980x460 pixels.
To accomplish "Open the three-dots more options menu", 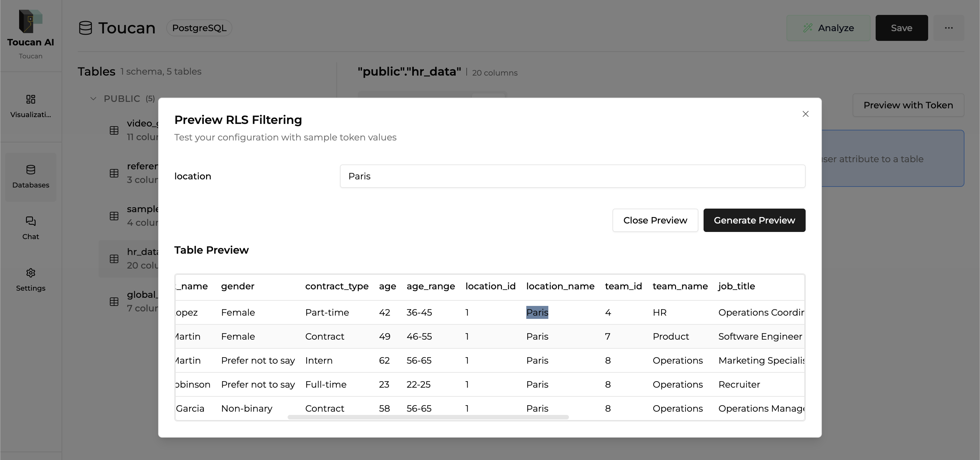I will click(x=949, y=28).
